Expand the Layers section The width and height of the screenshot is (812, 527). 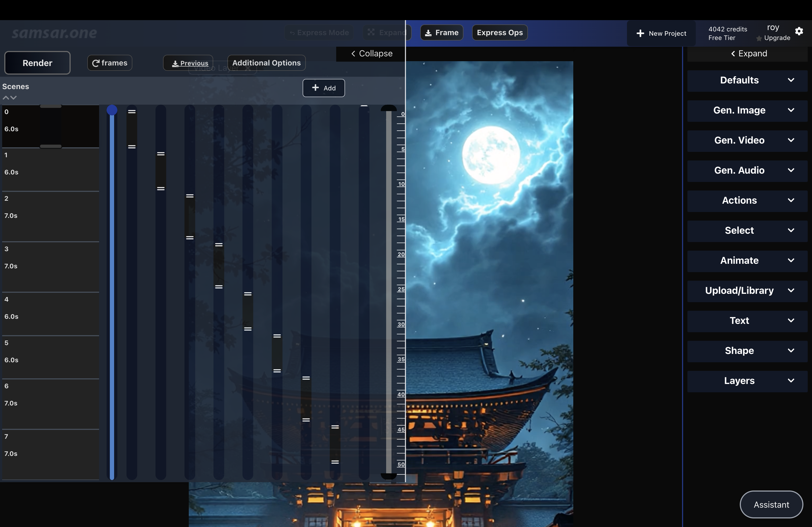click(747, 381)
